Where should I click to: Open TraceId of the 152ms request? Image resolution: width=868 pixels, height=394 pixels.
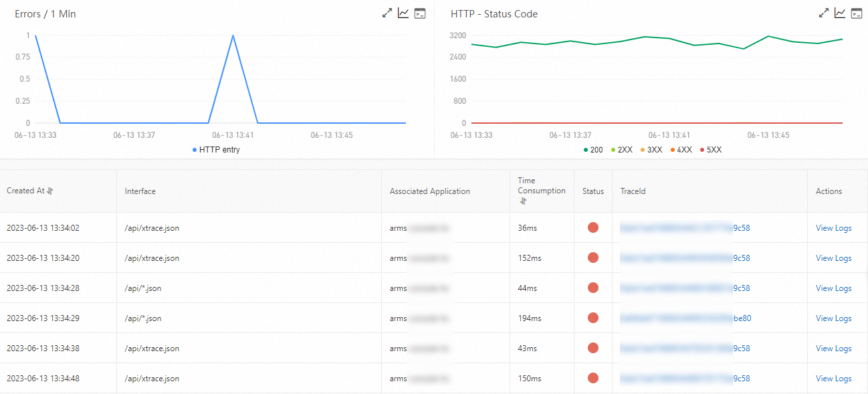[x=685, y=258]
